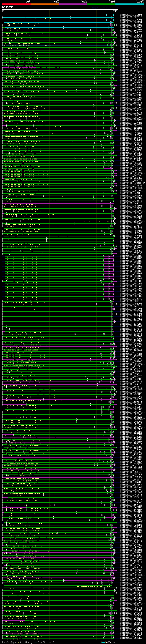Select the UniRef100_A5GHM5 label
The width and height of the screenshot is (146, 644).
[131, 610]
